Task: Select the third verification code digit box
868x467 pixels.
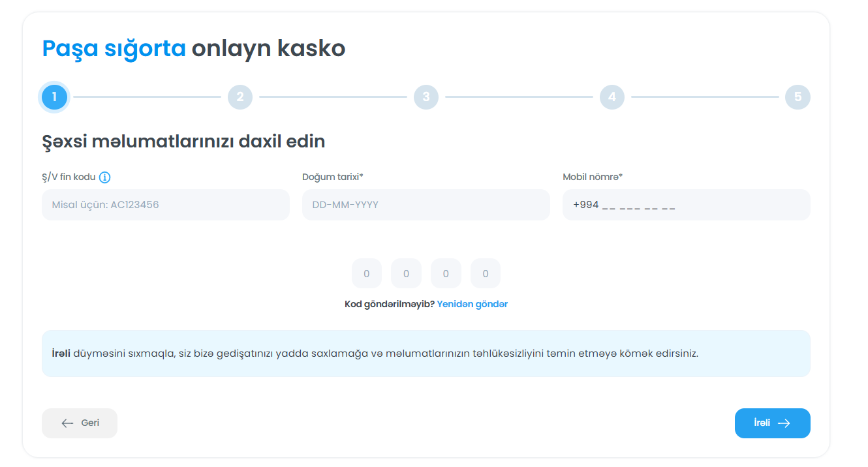Action: 446,274
